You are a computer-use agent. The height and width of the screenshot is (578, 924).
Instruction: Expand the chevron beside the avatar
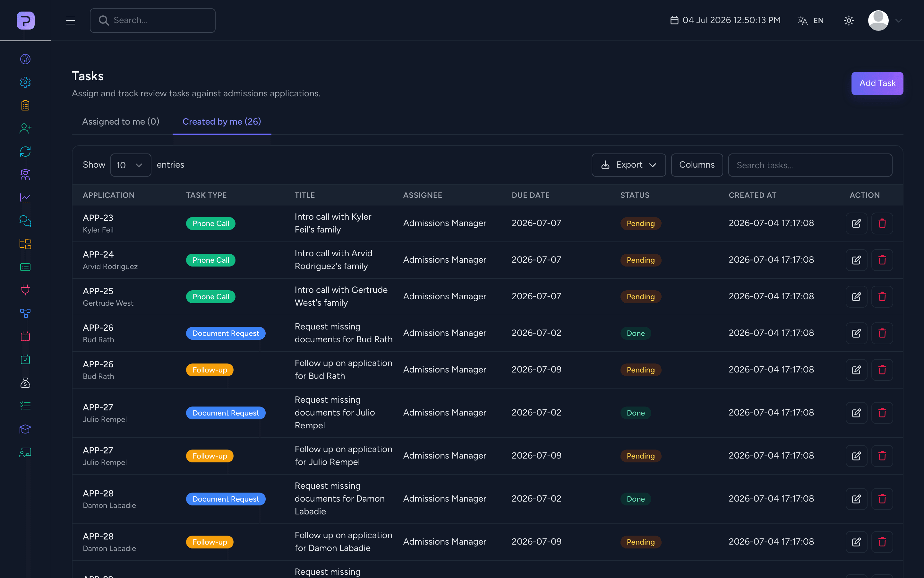[x=898, y=21]
